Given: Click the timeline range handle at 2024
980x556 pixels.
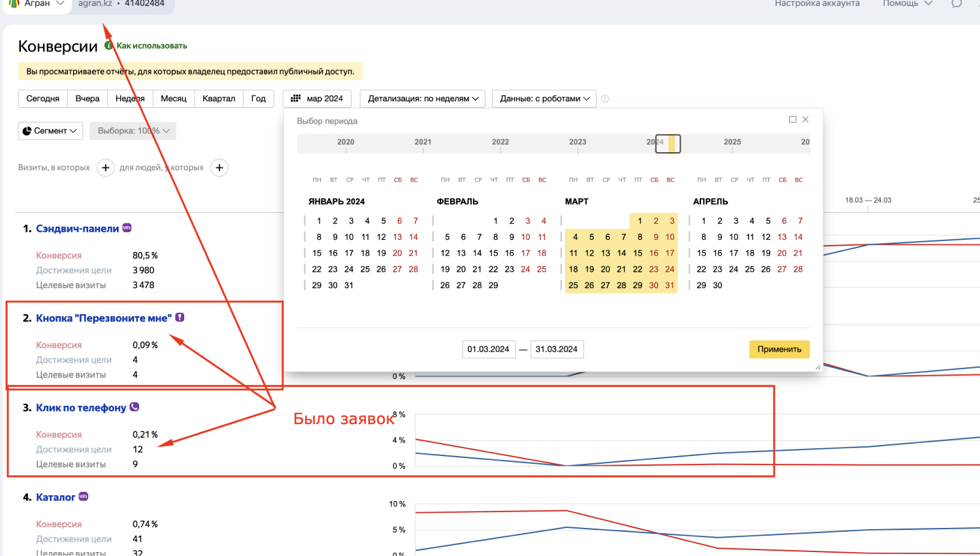Looking at the screenshot, I should [x=668, y=144].
